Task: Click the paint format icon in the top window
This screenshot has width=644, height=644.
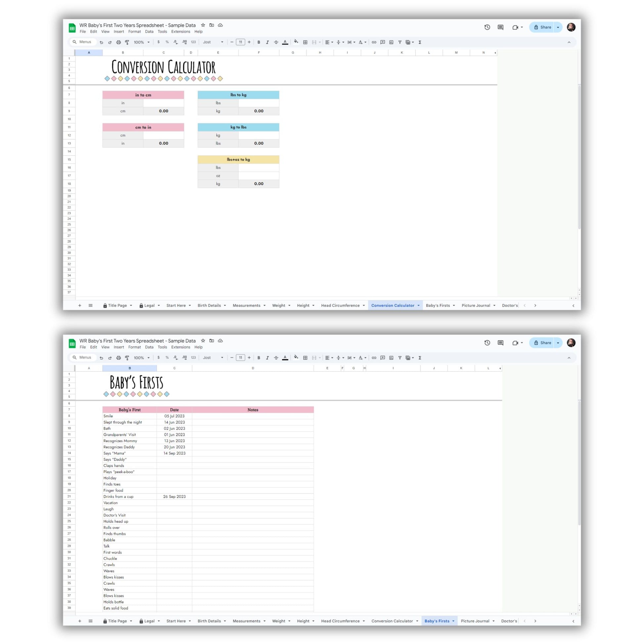Action: pos(127,42)
